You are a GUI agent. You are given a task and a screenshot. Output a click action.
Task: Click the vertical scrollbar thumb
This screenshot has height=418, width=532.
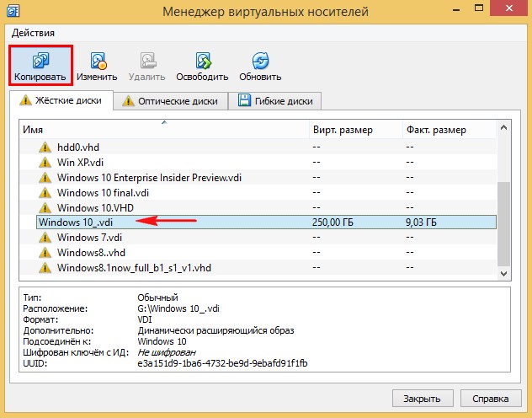pyautogui.click(x=504, y=224)
